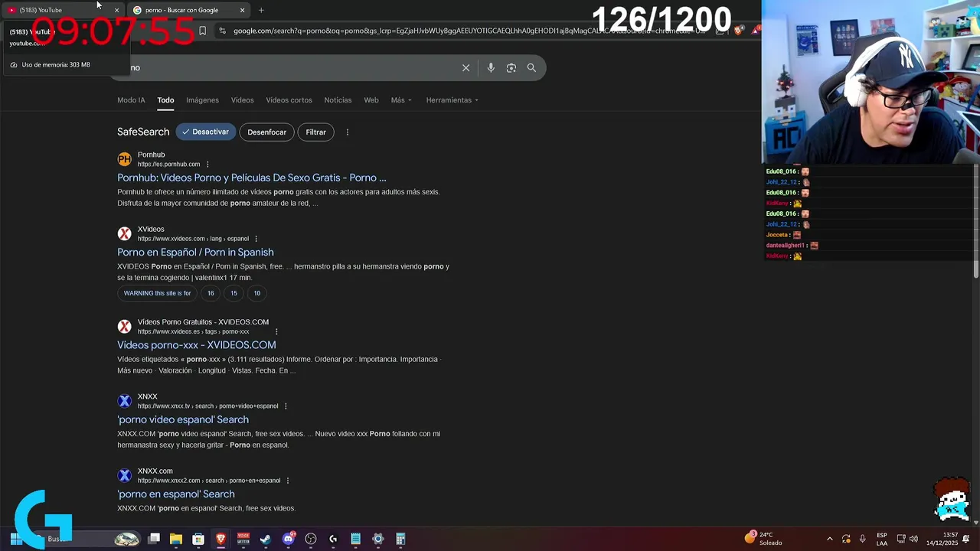Open Google Lens image search

pos(511,67)
